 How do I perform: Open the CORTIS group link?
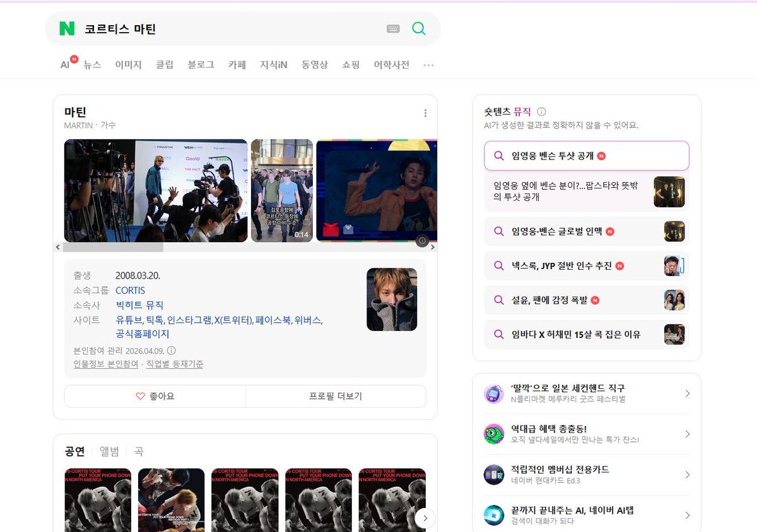click(130, 291)
